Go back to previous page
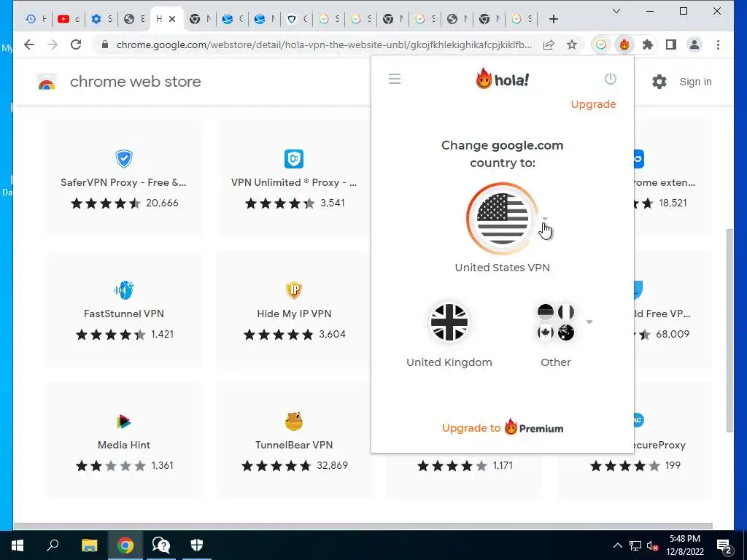 point(29,44)
